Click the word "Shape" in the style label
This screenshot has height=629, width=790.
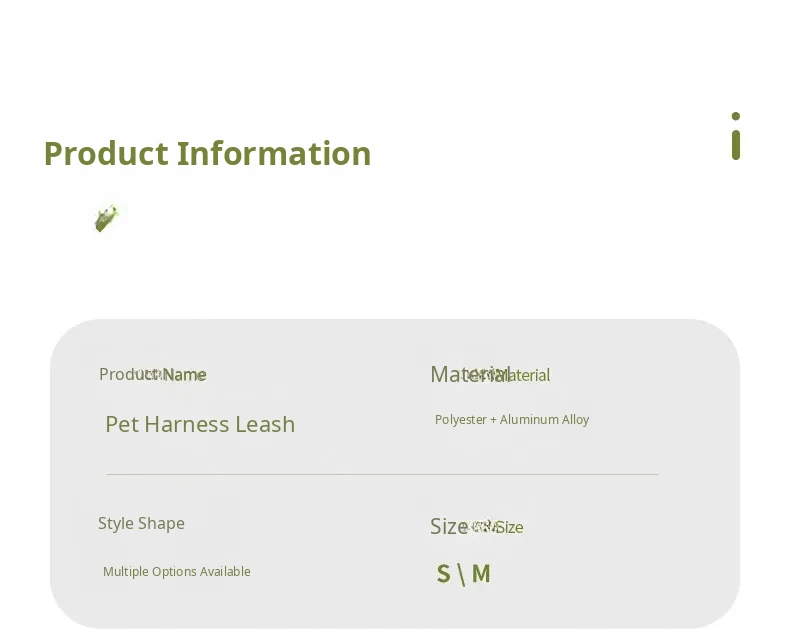pos(162,523)
